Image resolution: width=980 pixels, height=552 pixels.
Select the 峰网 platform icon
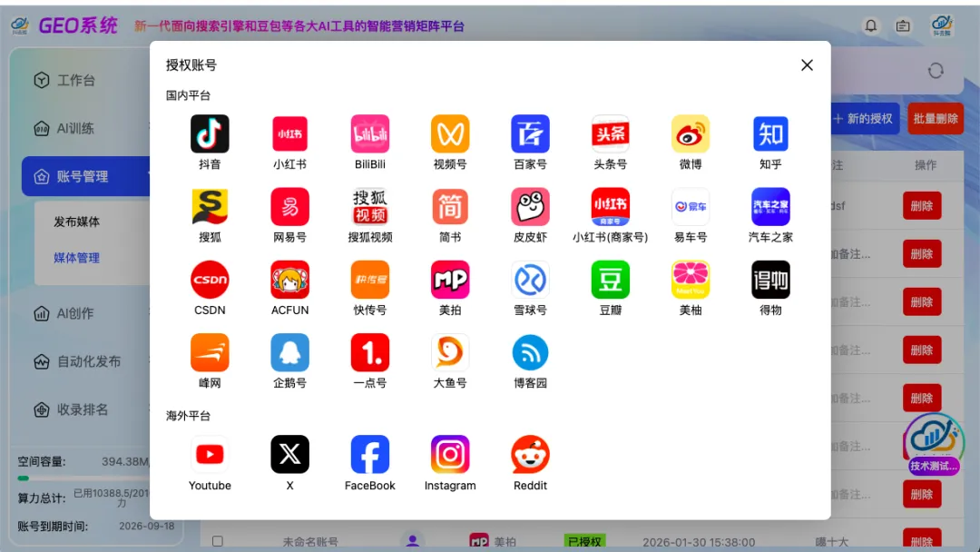[x=210, y=352]
